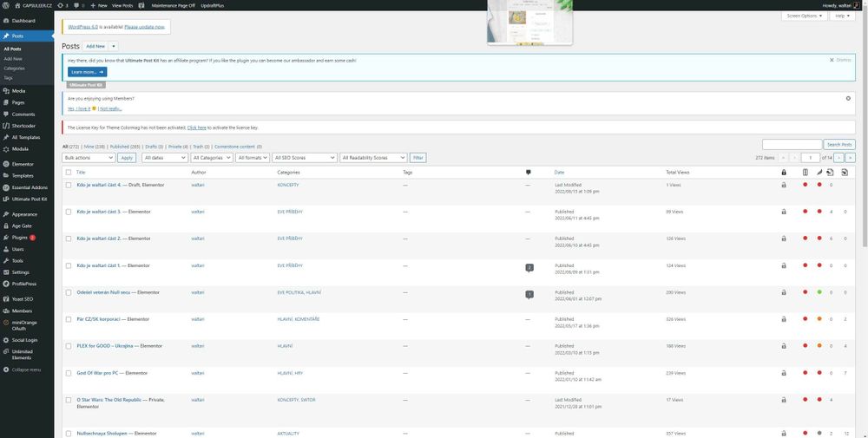Viewport: 868px width, 438px height.
Task: Dismiss the Members rating notice
Action: 848,98
